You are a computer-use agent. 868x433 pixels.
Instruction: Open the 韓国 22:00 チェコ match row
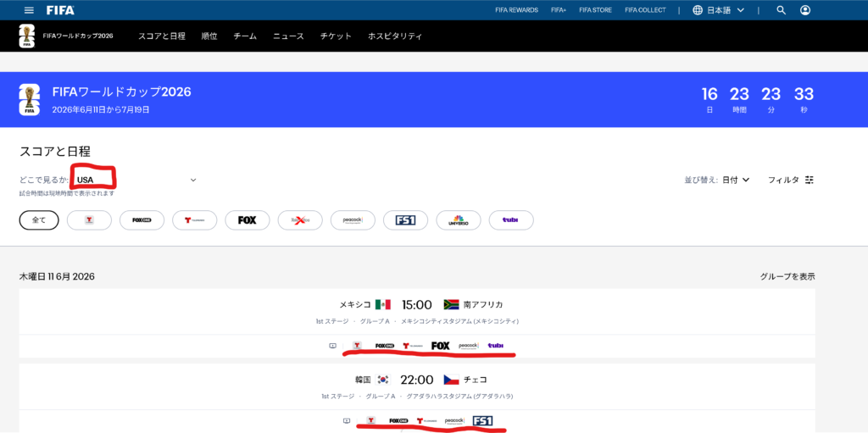[x=417, y=386]
